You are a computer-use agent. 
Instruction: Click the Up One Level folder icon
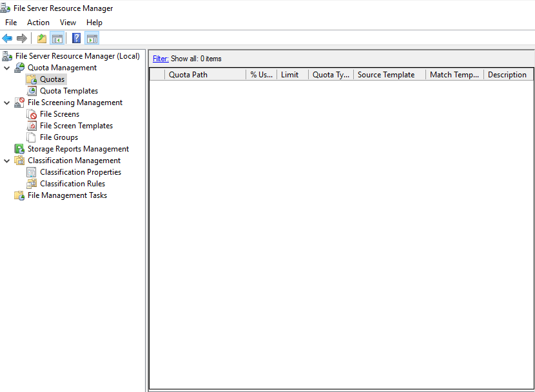click(42, 38)
